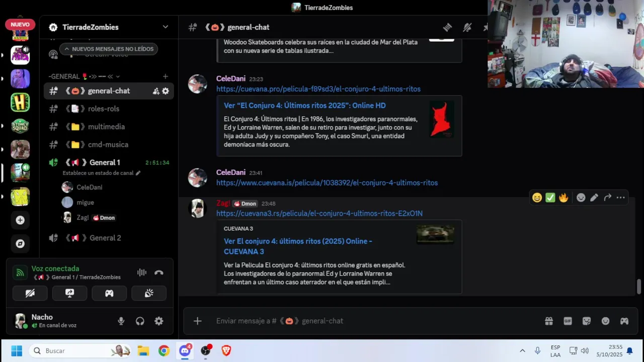Open more message options ellipsis

[x=621, y=198]
